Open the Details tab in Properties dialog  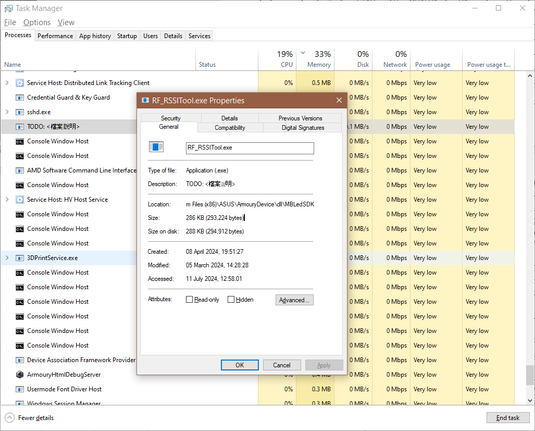coord(230,118)
